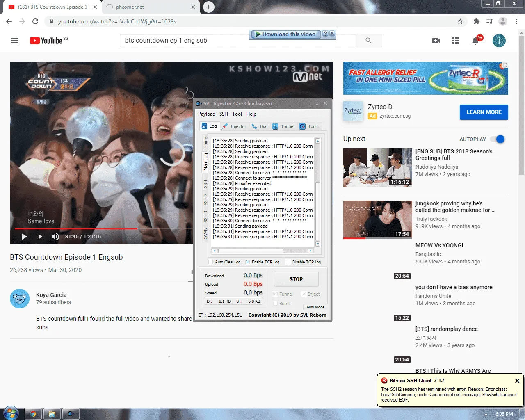Click LEARN MORE on the Zyrtec ad
The image size is (525, 420).
[x=484, y=112]
